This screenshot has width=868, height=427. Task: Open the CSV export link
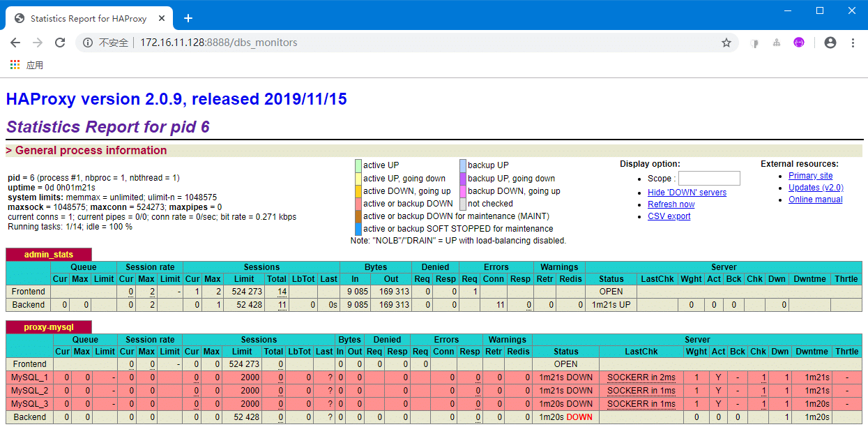pos(669,216)
